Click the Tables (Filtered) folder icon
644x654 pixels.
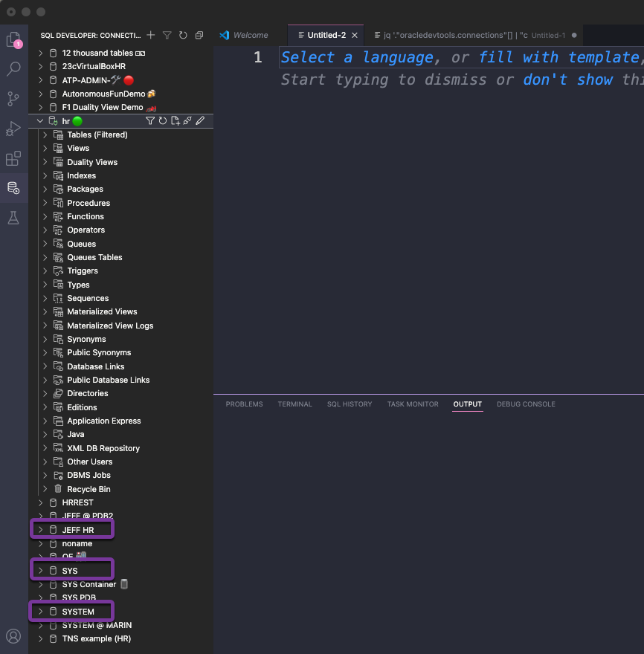tap(59, 135)
